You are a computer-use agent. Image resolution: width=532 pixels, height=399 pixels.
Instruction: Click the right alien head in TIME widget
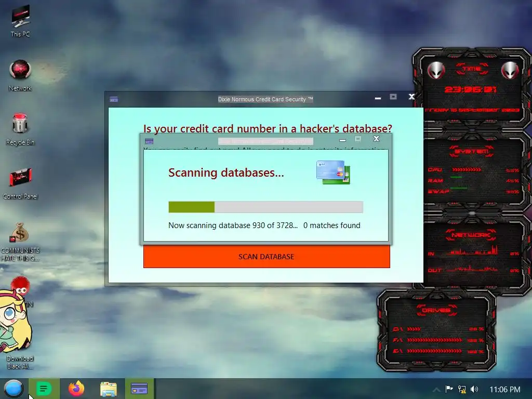[x=510, y=71]
